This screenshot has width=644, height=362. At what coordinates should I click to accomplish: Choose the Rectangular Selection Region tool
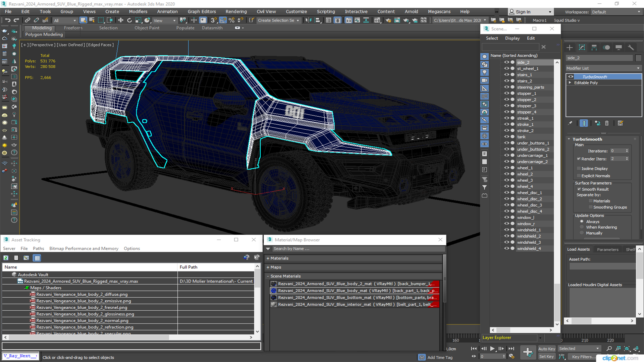point(101,20)
